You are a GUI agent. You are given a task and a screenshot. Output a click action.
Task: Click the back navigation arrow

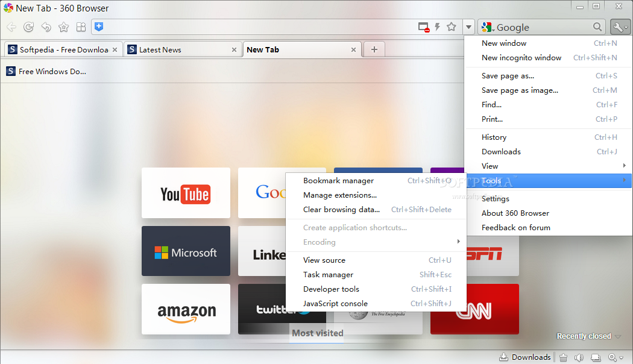(11, 27)
